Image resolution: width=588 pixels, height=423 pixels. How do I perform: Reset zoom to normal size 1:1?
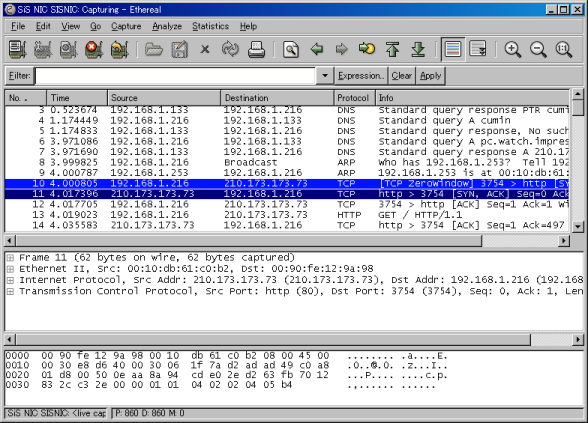564,49
